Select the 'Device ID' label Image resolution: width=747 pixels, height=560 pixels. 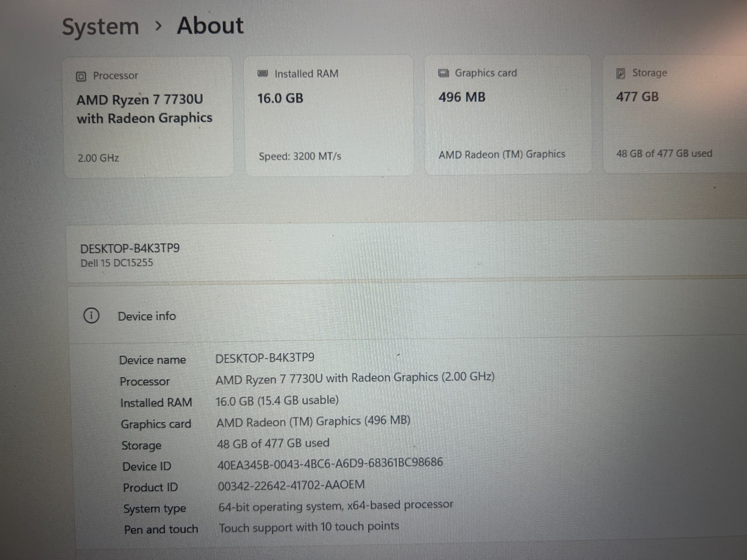pos(147,466)
